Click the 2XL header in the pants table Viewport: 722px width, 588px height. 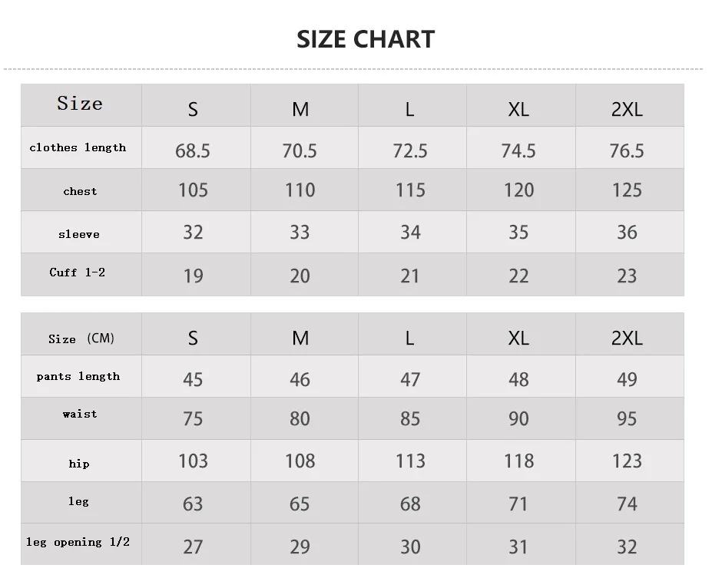627,339
